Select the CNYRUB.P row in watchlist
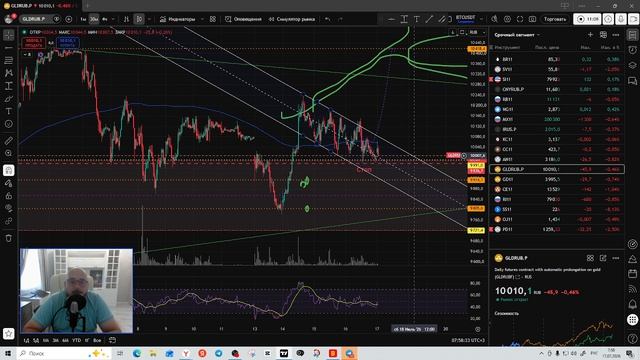The image size is (640, 360). coord(557,89)
